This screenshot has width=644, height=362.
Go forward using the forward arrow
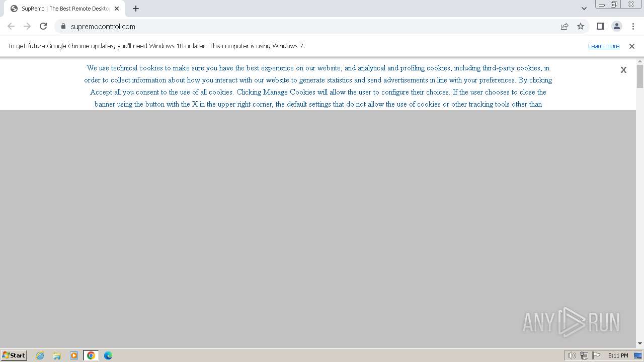(x=27, y=26)
